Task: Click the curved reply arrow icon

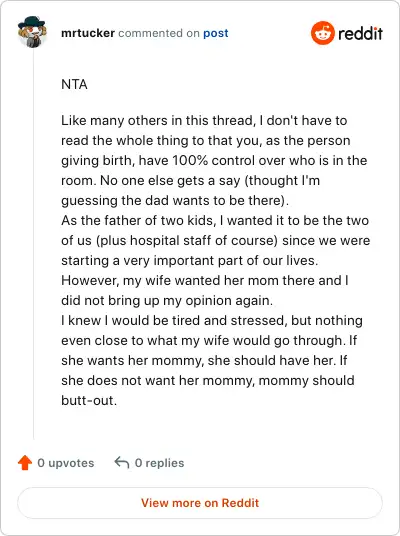Action: (x=122, y=462)
